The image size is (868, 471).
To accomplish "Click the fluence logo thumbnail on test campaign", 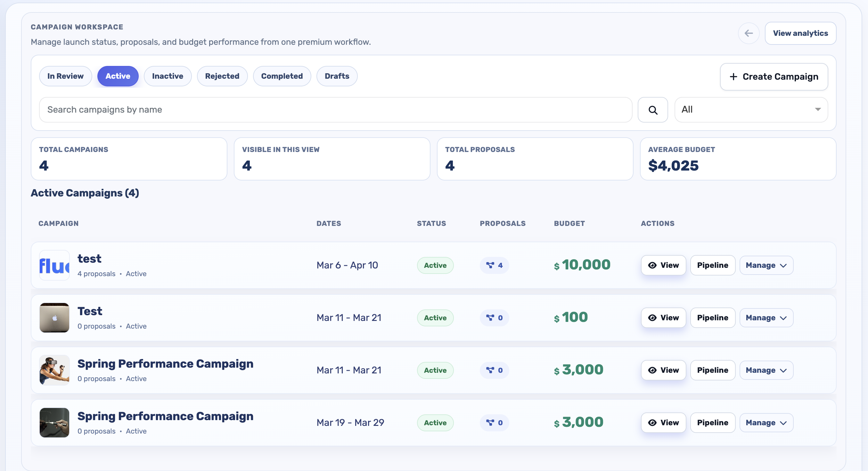I will (54, 266).
